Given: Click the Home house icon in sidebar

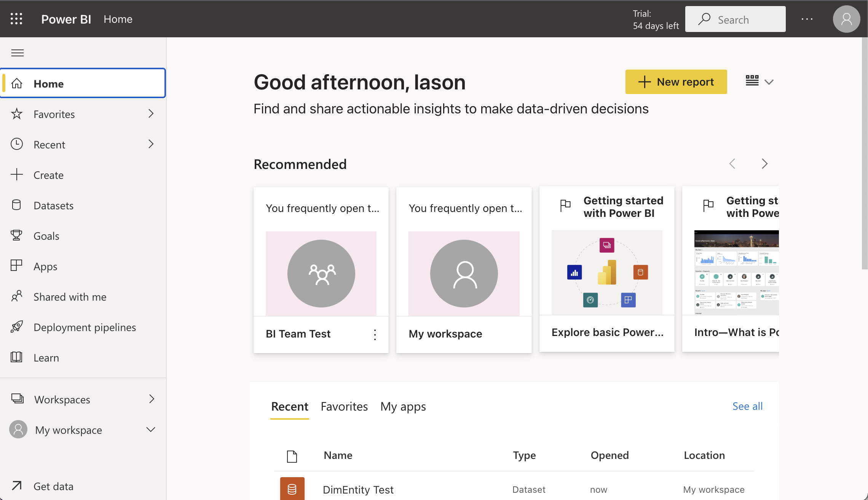Looking at the screenshot, I should [17, 83].
